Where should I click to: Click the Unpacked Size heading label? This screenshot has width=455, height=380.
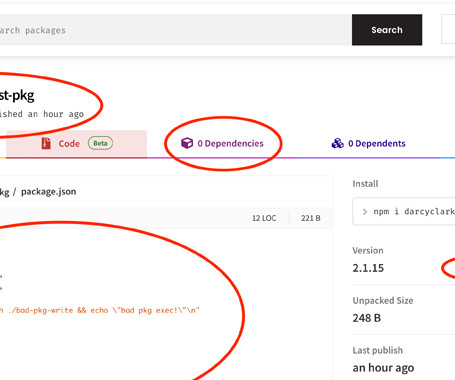click(383, 300)
